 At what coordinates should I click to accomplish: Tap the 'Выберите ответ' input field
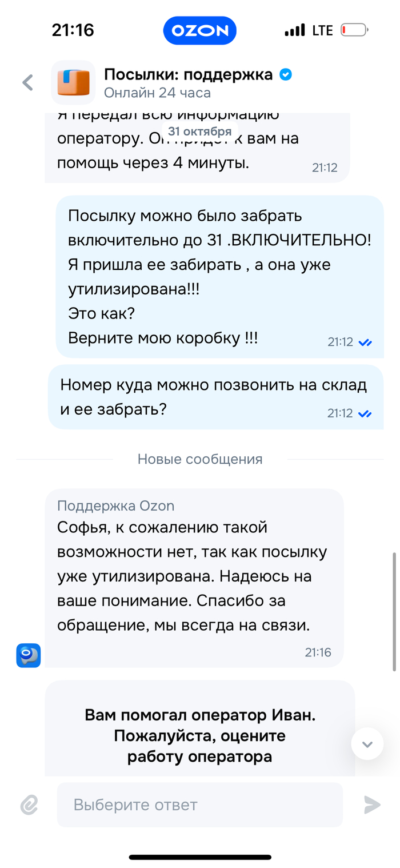(199, 805)
